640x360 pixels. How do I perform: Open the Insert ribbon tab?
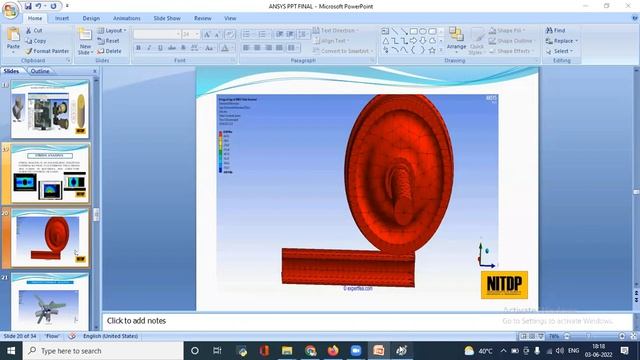[62, 18]
